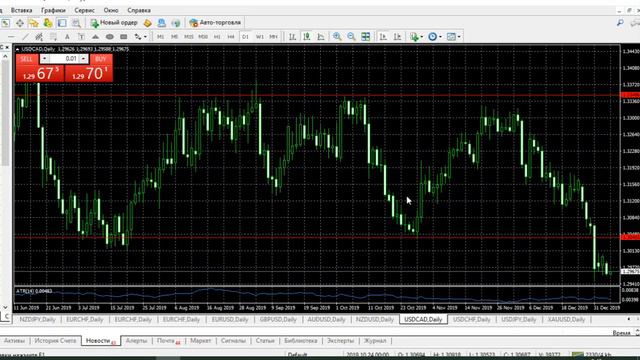Decrease trade volume with down arrow
Screen dimensions: 640x360
click(44, 59)
